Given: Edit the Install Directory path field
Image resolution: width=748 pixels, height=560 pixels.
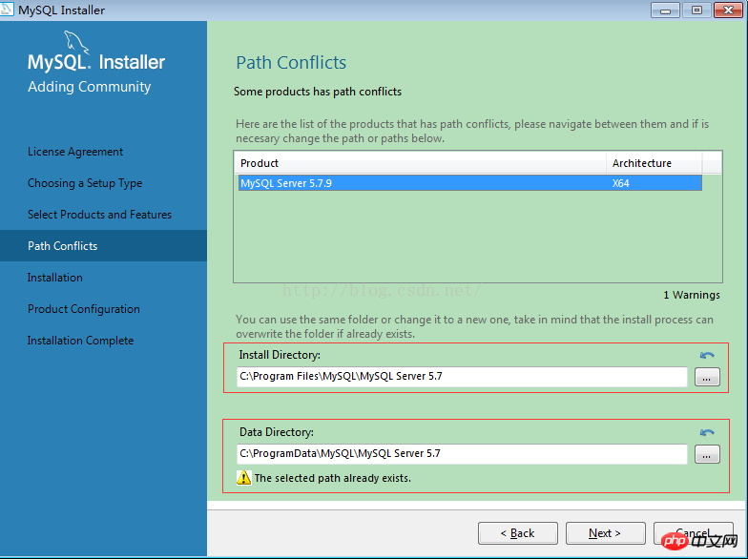Looking at the screenshot, I should pos(462,376).
